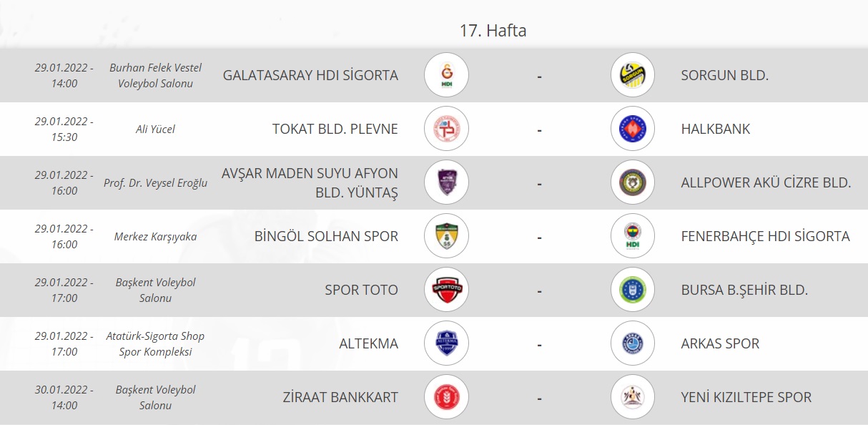Select the Ziraat Bankkart club logo
The width and height of the screenshot is (868, 425).
click(446, 397)
